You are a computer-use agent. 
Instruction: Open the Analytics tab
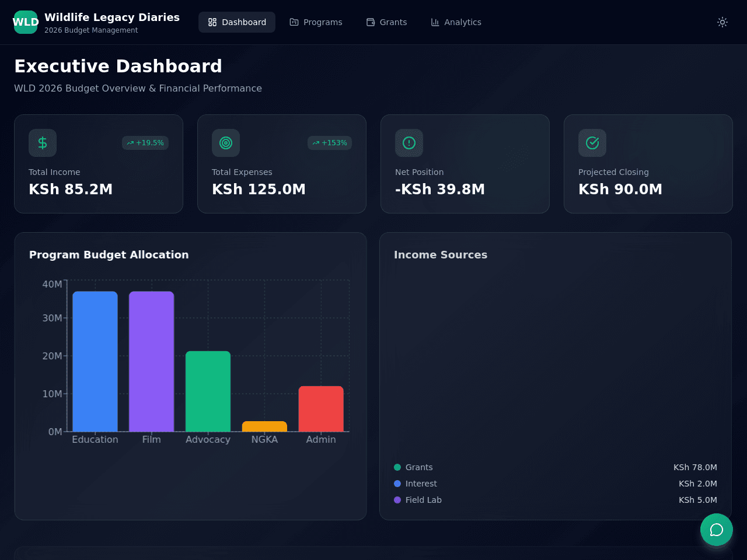[x=456, y=22]
